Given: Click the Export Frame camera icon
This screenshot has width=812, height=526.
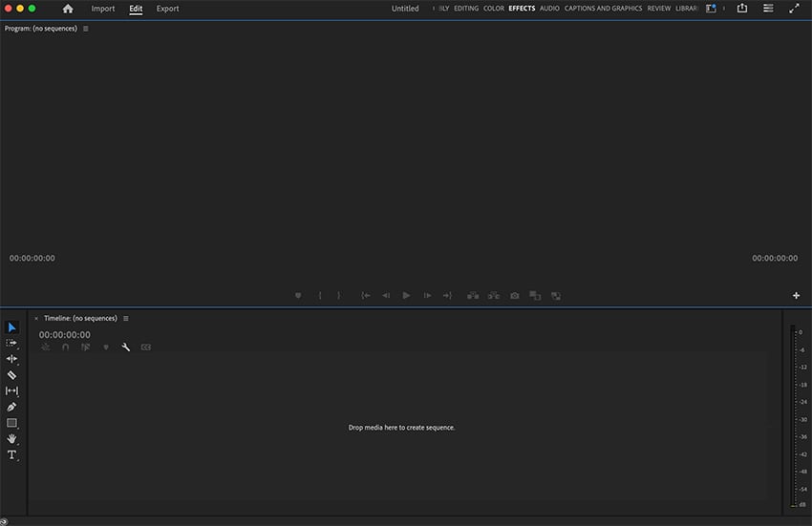Looking at the screenshot, I should coord(514,296).
